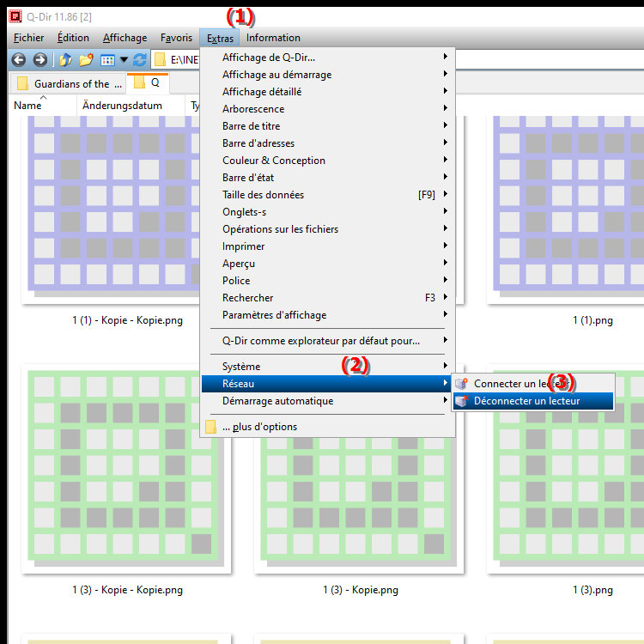The height and width of the screenshot is (644, 644).
Task: Expand Barre d'adresses submenu
Action: [x=328, y=143]
